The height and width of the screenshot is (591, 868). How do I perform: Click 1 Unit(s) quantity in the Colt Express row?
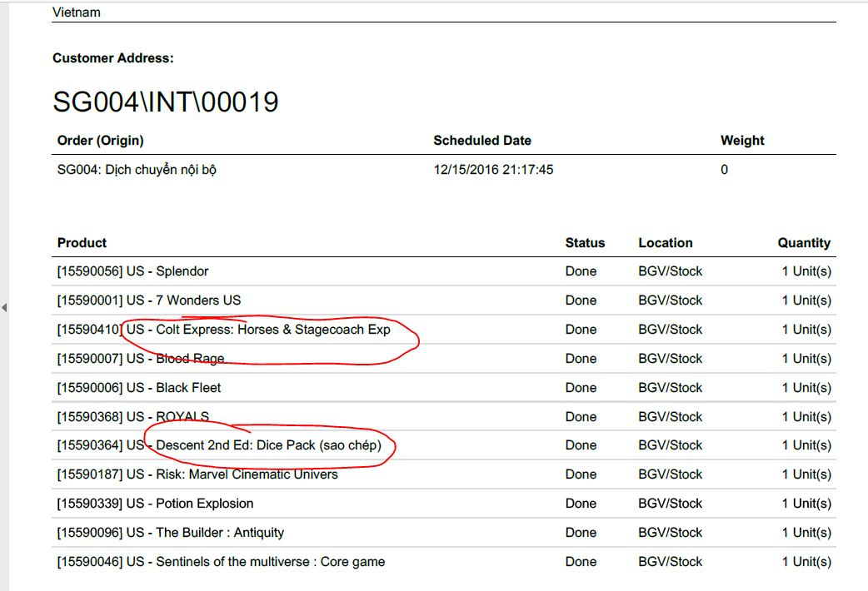806,330
